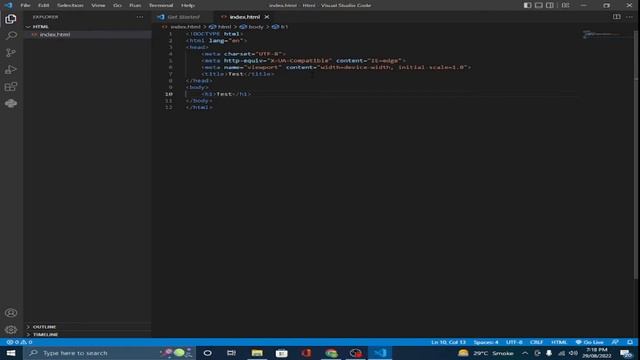Viewport: 640px width, 360px height.
Task: Change language mode via HTML status item
Action: coord(559,342)
